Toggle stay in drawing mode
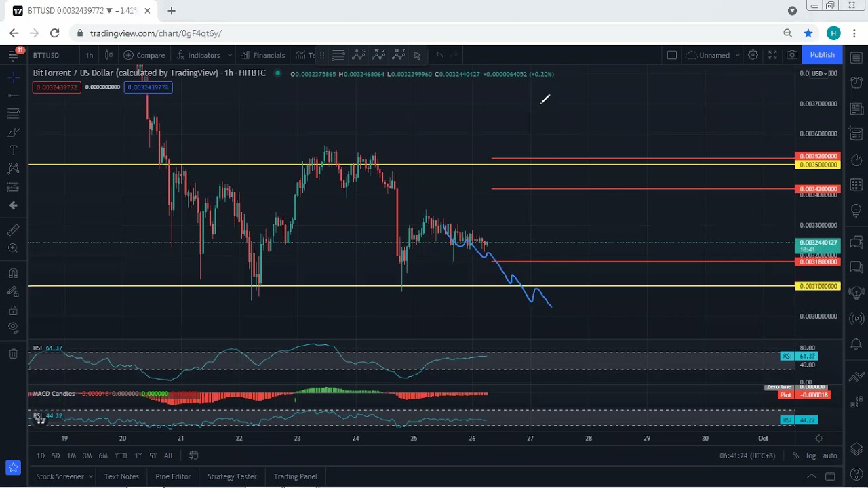868x488 pixels. pos(13,291)
